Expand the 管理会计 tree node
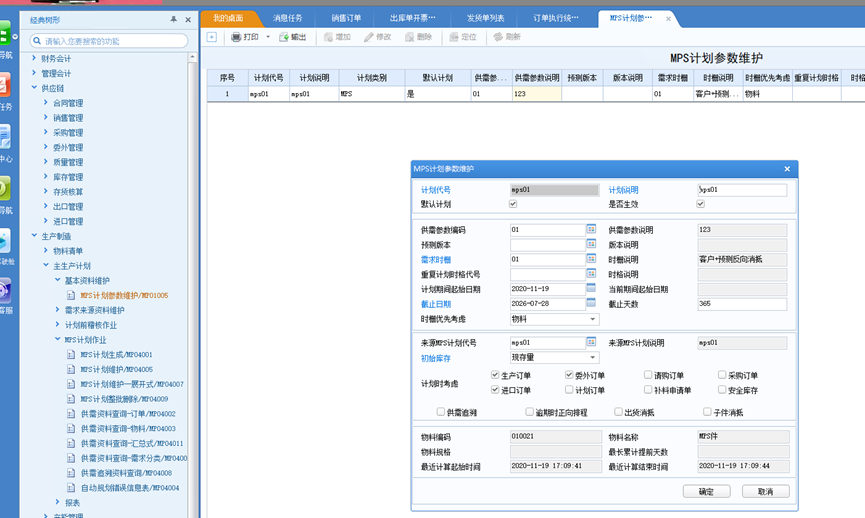Image resolution: width=865 pixels, height=518 pixels. click(x=34, y=73)
